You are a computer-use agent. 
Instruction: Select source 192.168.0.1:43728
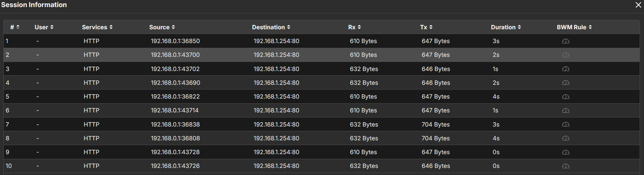coord(175,152)
